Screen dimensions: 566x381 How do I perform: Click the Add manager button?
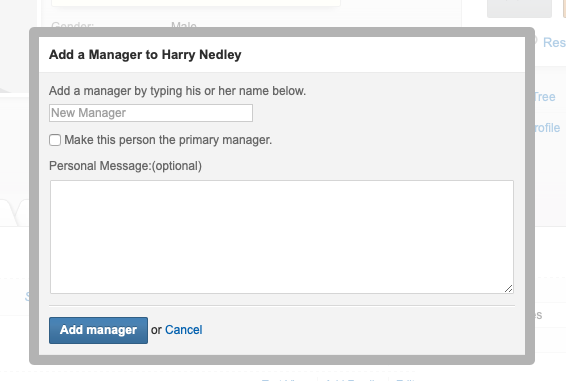(x=99, y=330)
